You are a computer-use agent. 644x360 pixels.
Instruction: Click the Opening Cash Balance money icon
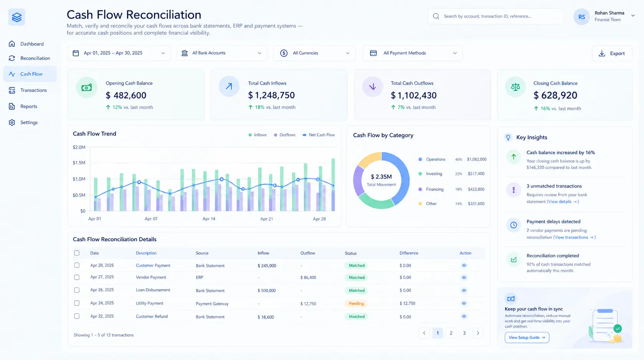[86, 88]
